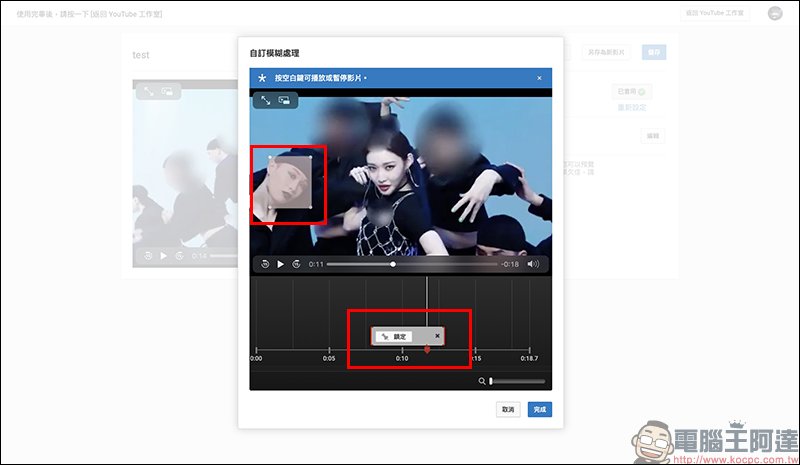800x465 pixels.
Task: Click rewind icon in background preview
Action: [x=148, y=256]
